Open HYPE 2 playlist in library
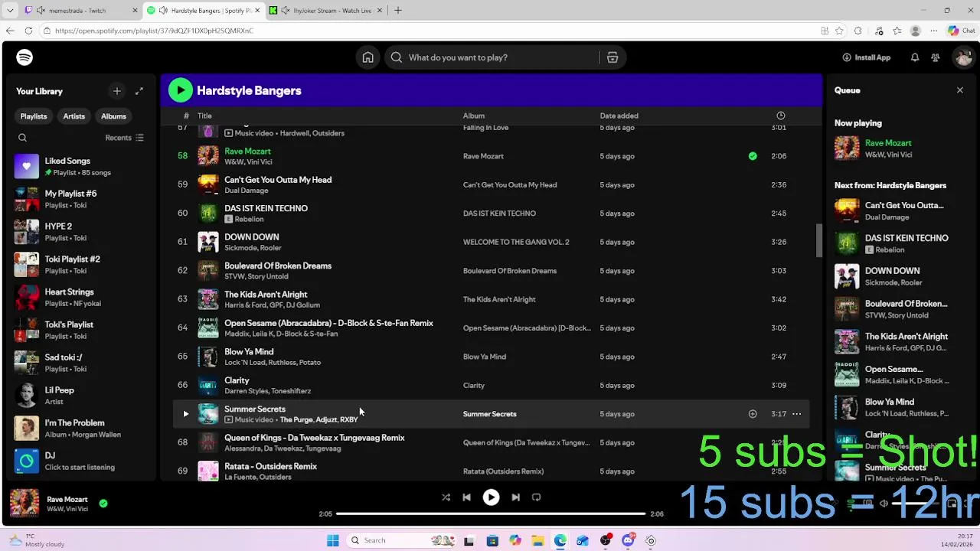 click(x=80, y=232)
